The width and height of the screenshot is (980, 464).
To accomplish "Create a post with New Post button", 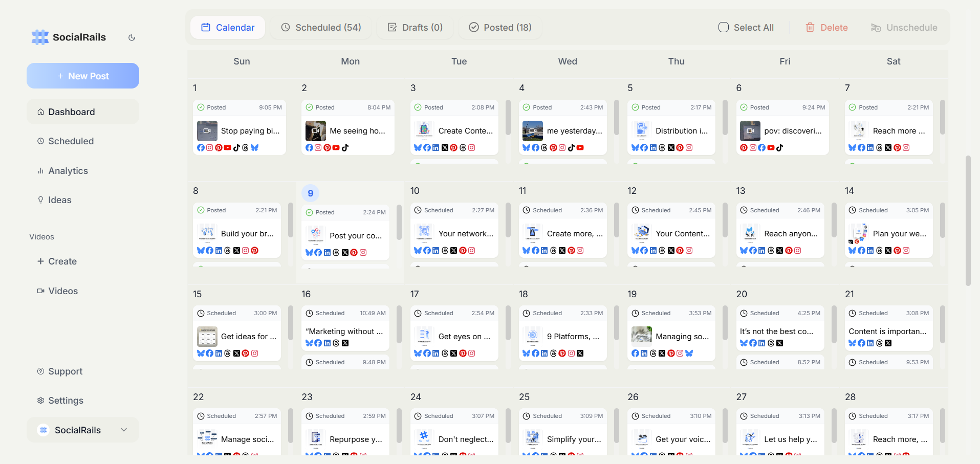I will [x=83, y=76].
